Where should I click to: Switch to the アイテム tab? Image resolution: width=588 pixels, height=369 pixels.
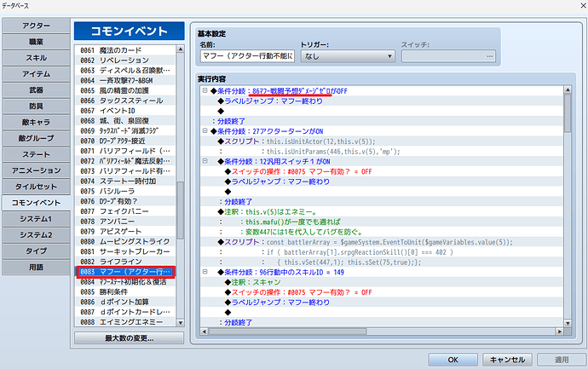36,74
